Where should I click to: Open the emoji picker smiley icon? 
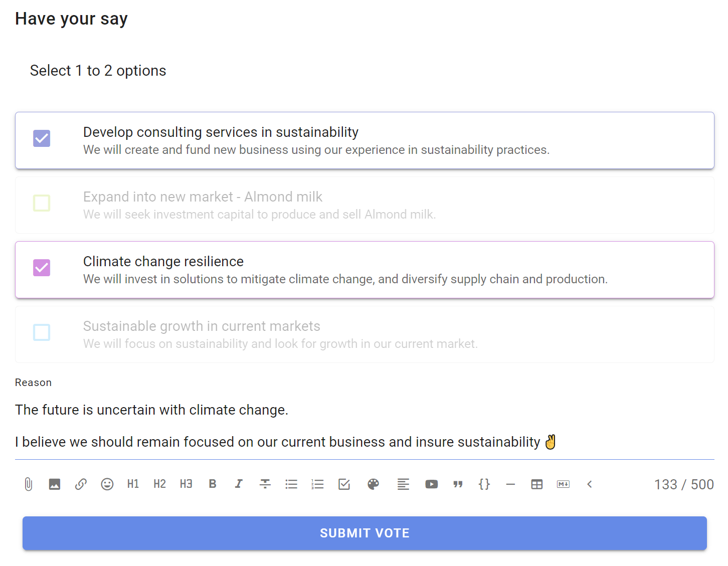click(x=107, y=484)
